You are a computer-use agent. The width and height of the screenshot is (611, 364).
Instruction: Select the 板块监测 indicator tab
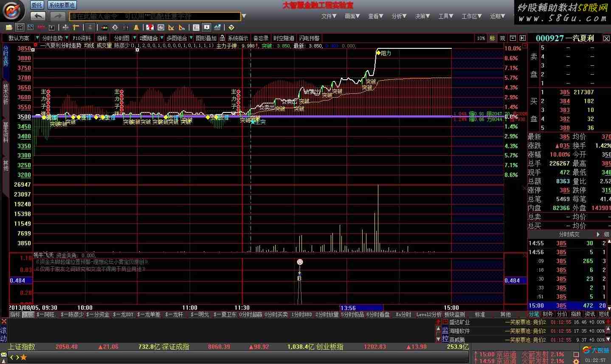point(455,315)
